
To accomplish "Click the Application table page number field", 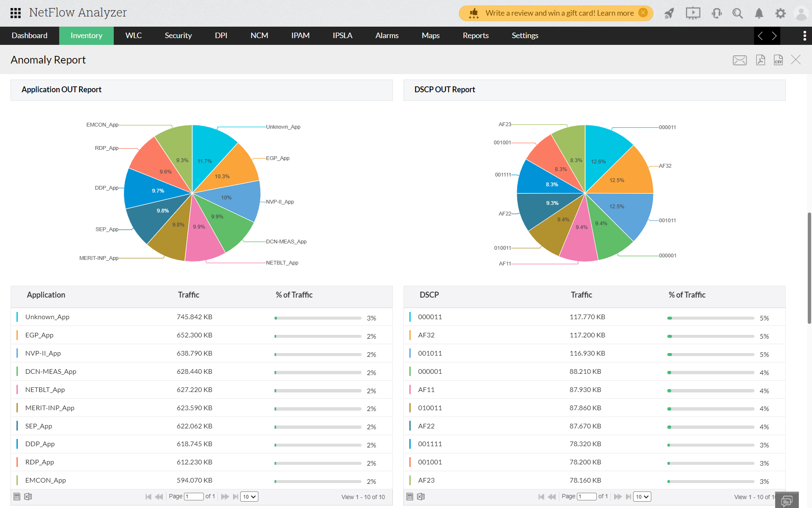I will pyautogui.click(x=194, y=497).
